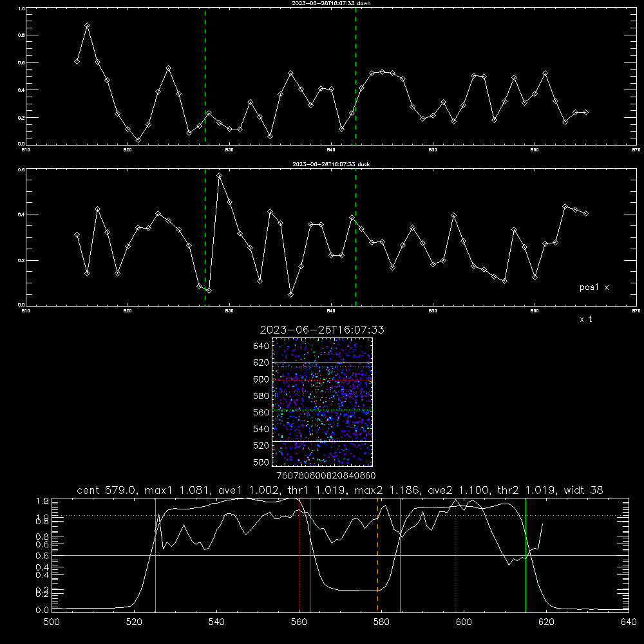
Task: Click the 'widt 38' value
Action: (583, 490)
